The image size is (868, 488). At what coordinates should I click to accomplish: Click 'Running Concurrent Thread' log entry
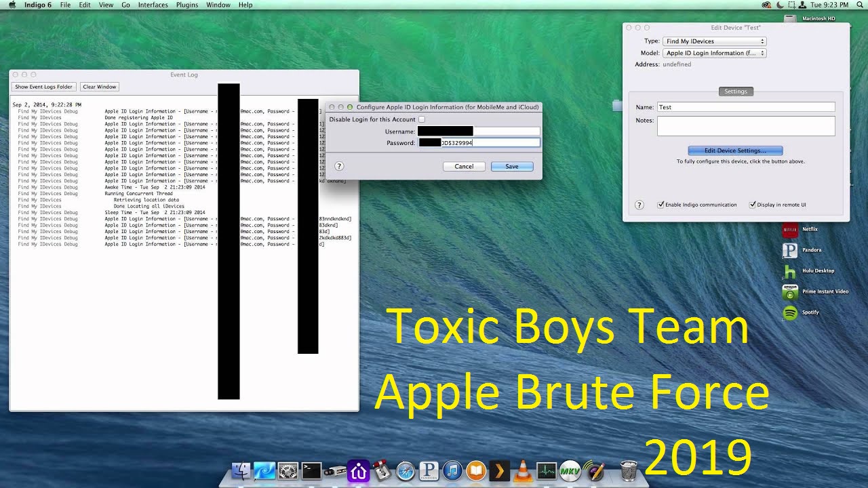pyautogui.click(x=138, y=194)
